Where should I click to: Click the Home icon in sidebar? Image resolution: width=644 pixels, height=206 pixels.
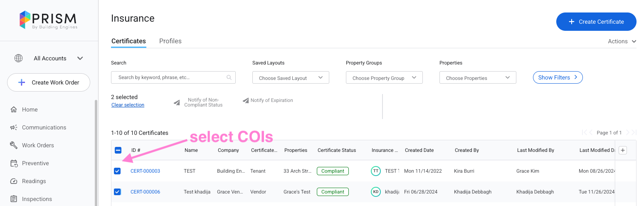(x=14, y=109)
